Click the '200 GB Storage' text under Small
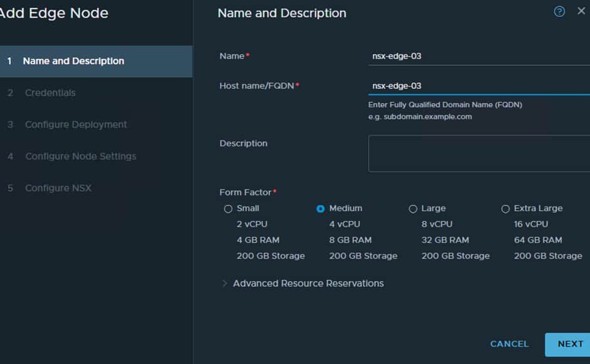Viewport: 590px width, 364px height. click(x=271, y=256)
